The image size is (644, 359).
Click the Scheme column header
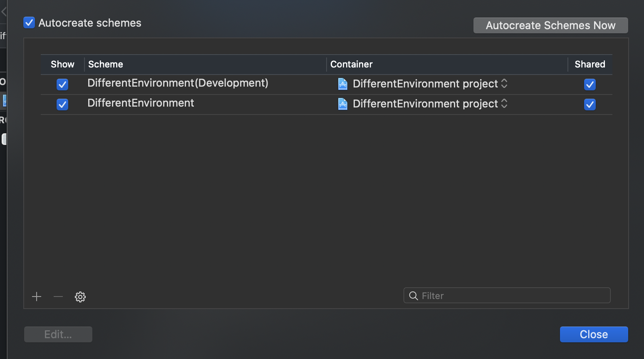coord(106,64)
